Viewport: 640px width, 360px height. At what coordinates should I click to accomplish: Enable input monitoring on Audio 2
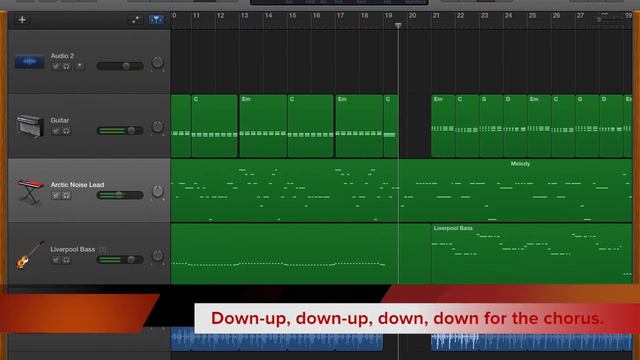[x=80, y=66]
